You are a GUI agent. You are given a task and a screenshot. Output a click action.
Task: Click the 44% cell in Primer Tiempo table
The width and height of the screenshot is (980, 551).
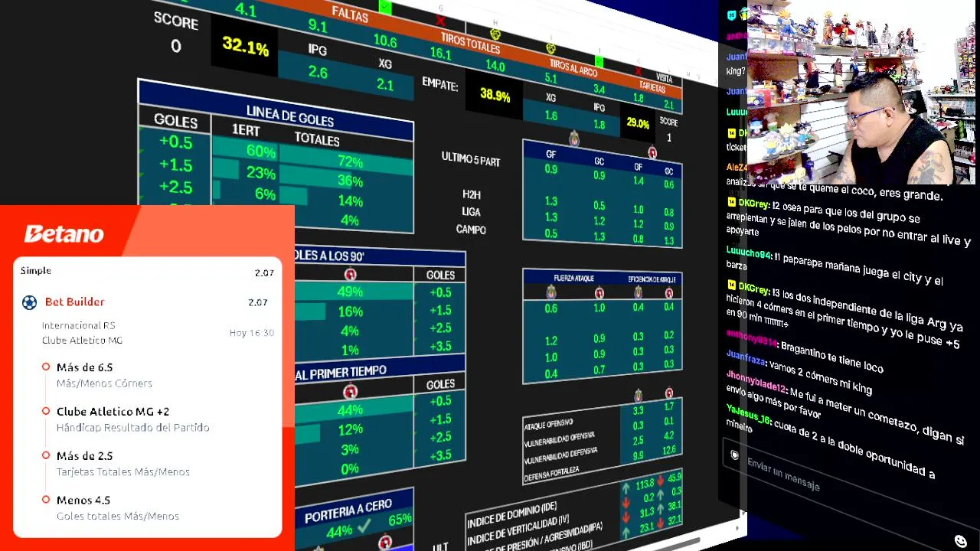(x=350, y=411)
